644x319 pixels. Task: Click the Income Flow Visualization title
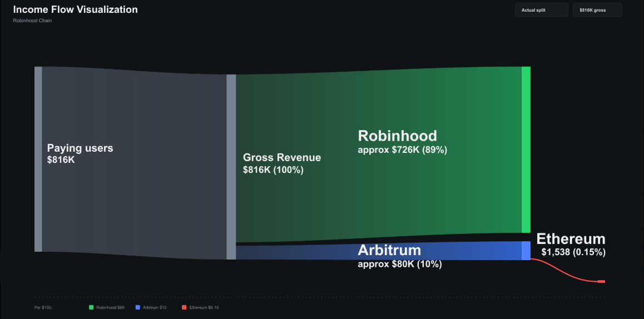click(x=76, y=9)
